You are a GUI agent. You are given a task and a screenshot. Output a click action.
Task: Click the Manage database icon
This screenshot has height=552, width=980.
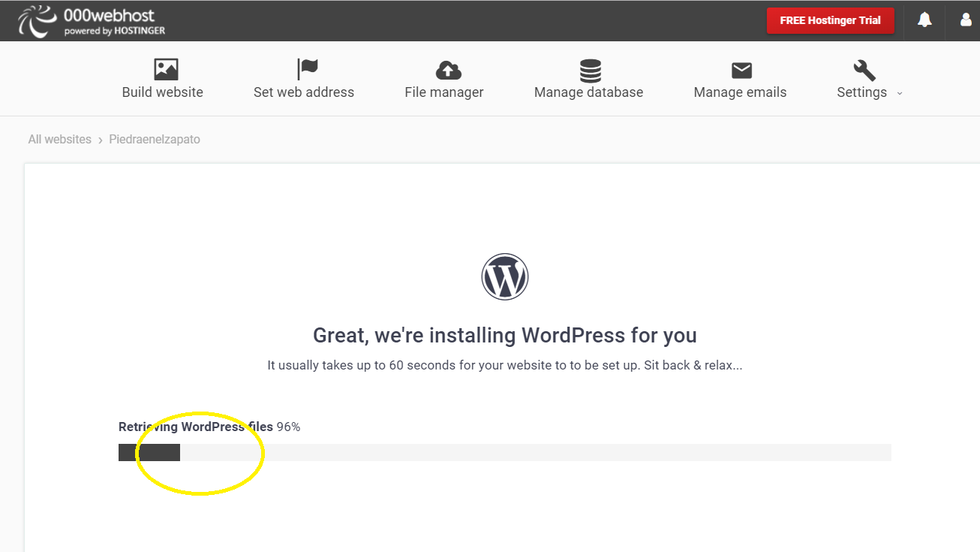click(589, 68)
